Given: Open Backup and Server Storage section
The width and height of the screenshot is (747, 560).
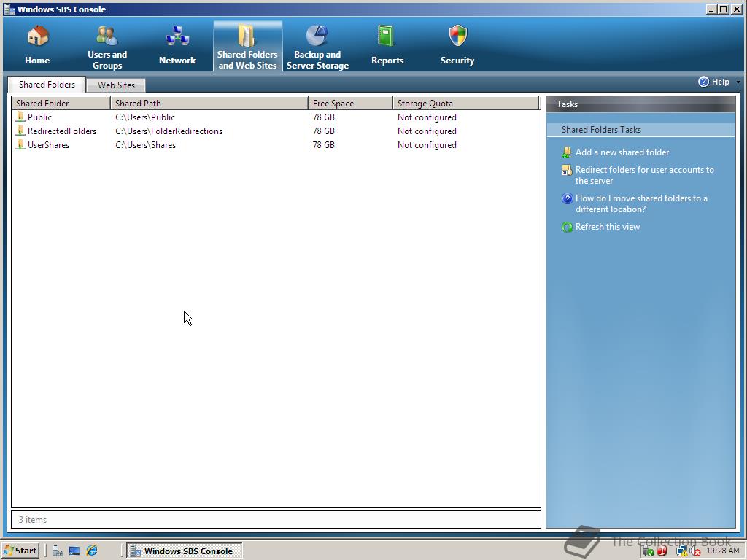Looking at the screenshot, I should pos(317,46).
